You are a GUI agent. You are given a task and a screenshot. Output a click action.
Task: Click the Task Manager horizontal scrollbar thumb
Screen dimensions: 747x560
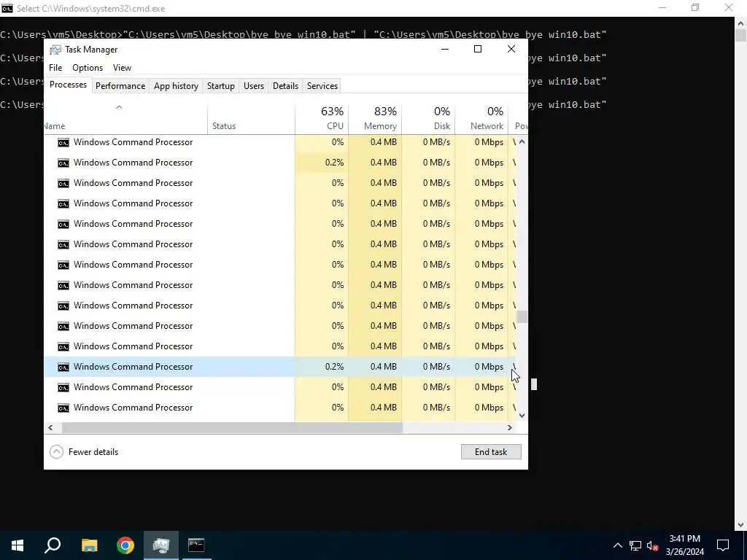(x=232, y=427)
